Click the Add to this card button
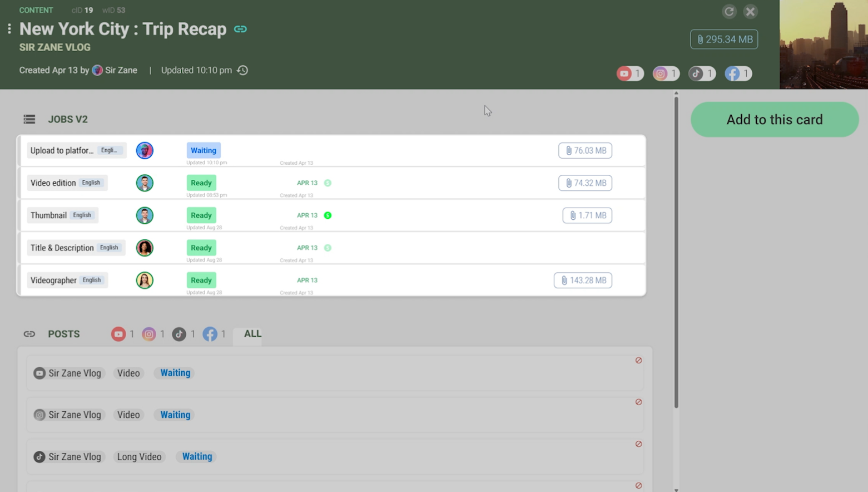 [x=774, y=120]
